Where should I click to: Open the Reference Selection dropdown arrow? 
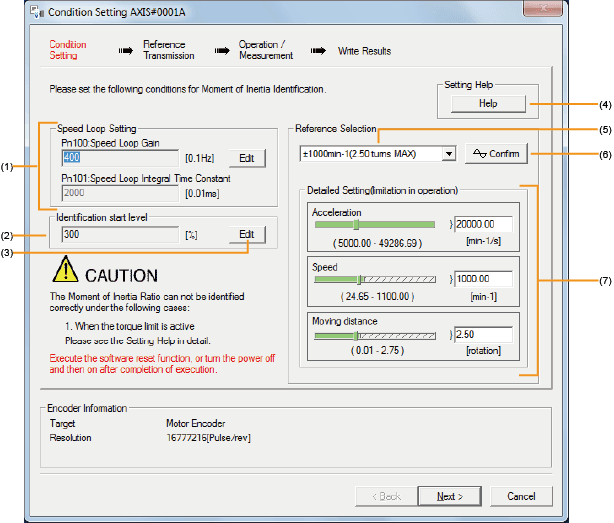[449, 153]
